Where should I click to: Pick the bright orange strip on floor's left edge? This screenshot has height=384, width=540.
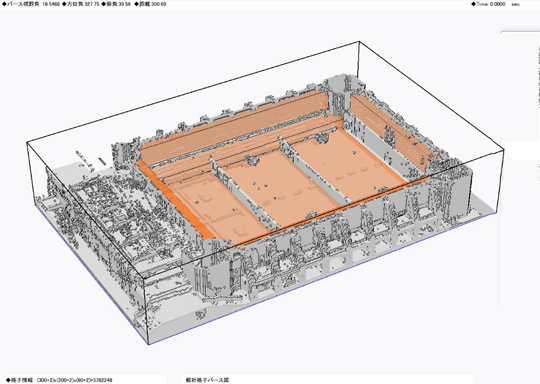(x=176, y=200)
